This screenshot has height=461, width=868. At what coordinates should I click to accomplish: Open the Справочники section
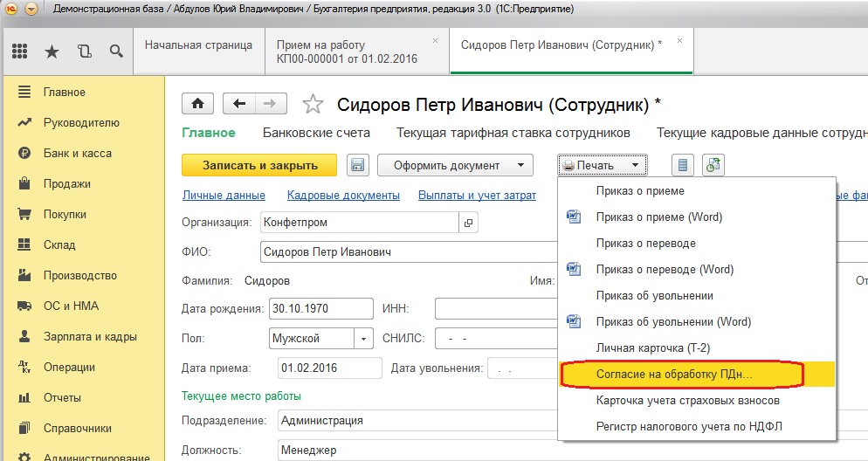pos(78,428)
